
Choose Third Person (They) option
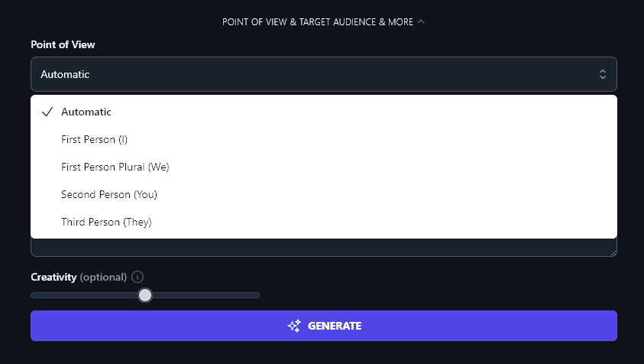106,222
